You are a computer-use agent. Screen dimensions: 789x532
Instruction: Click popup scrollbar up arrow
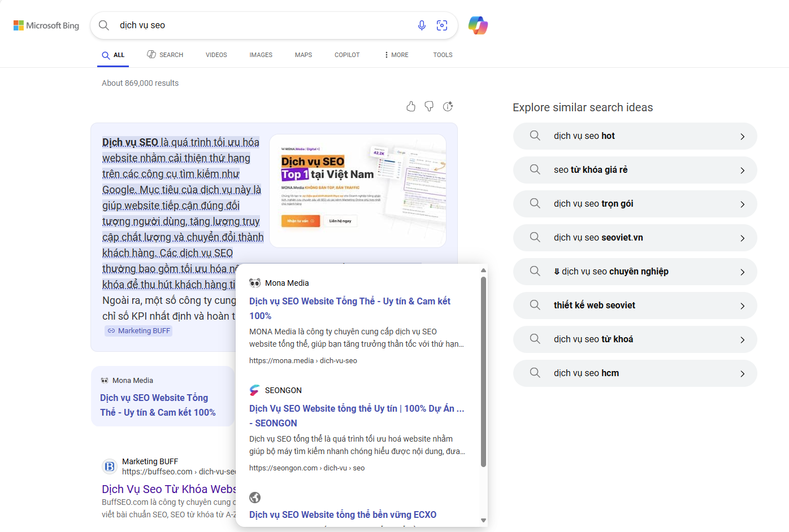point(483,271)
